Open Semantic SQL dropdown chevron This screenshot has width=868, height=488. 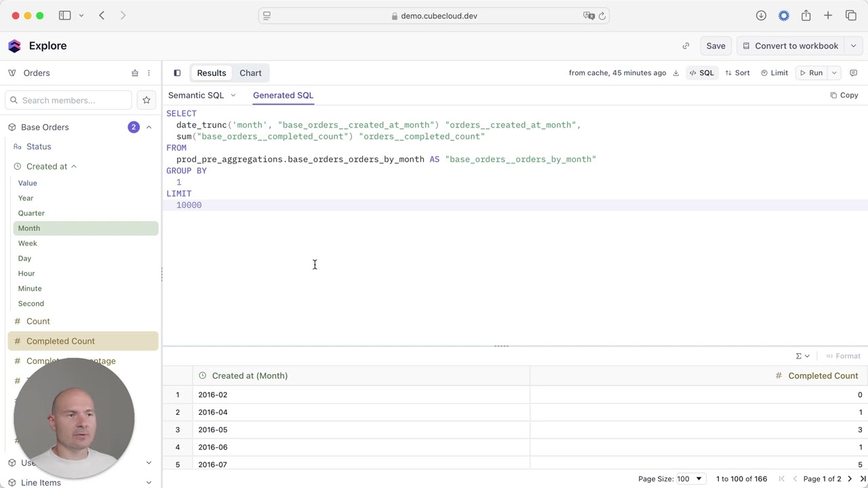tap(233, 96)
